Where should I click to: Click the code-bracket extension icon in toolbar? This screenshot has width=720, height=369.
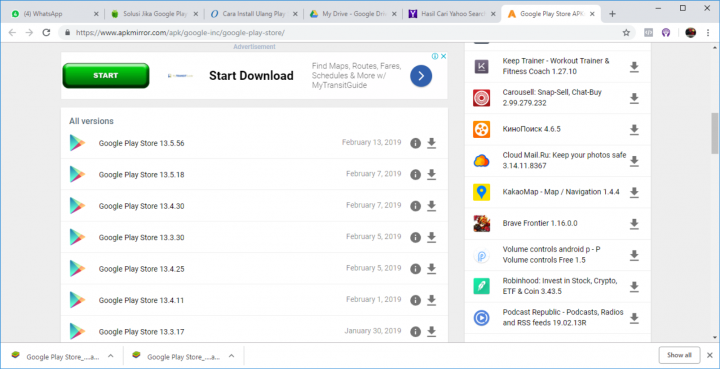(x=648, y=33)
